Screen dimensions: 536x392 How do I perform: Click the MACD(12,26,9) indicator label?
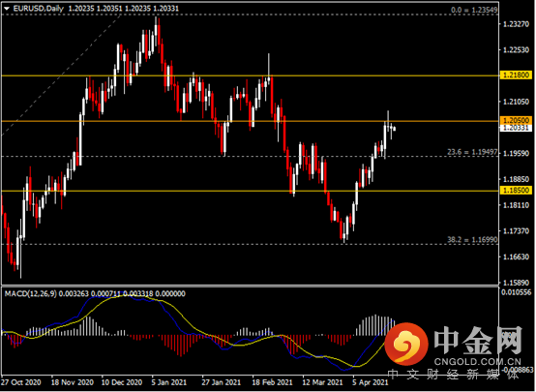point(30,293)
